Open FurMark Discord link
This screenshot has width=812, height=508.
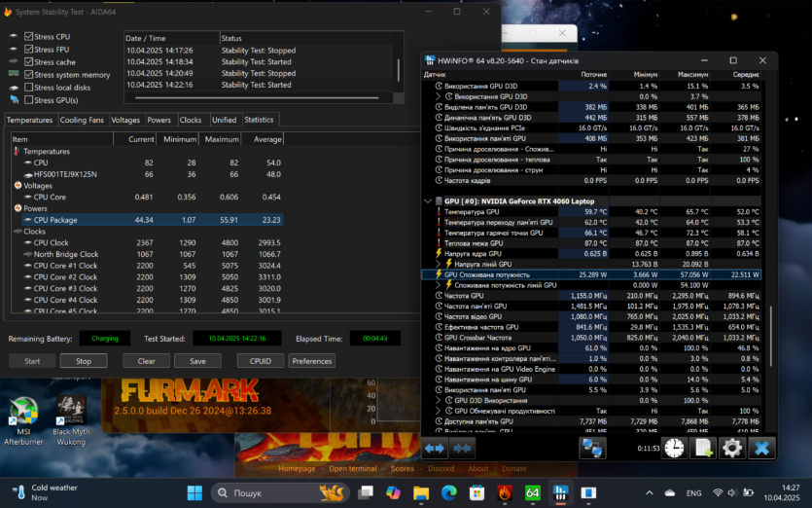[441, 468]
